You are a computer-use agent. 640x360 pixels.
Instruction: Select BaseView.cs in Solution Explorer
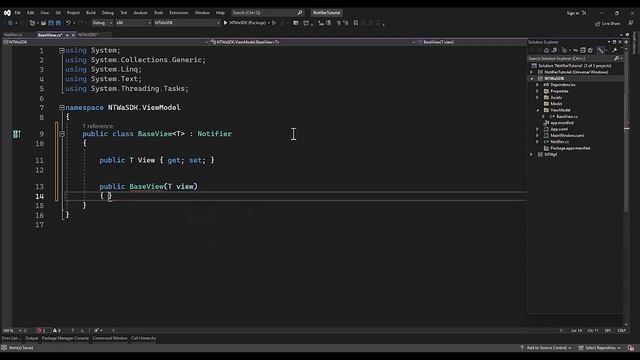coord(567,116)
